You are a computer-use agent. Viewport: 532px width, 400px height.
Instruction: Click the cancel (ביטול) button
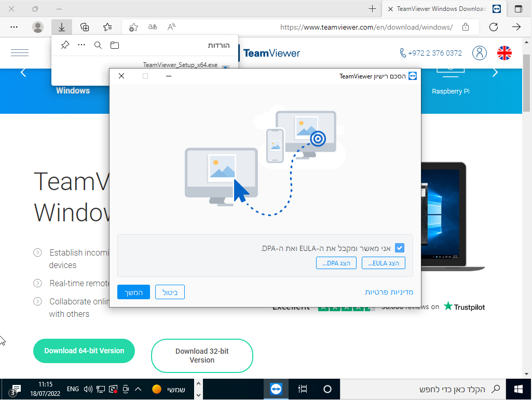(x=170, y=292)
